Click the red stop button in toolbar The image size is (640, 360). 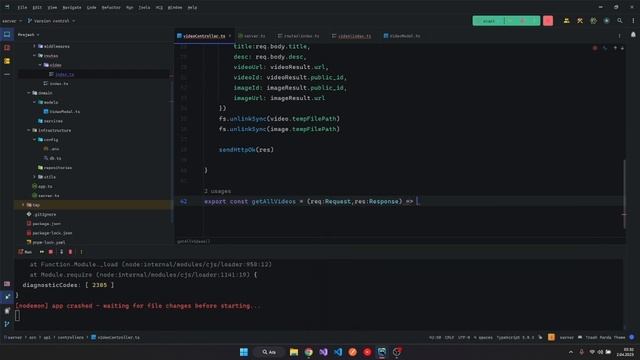click(548, 21)
